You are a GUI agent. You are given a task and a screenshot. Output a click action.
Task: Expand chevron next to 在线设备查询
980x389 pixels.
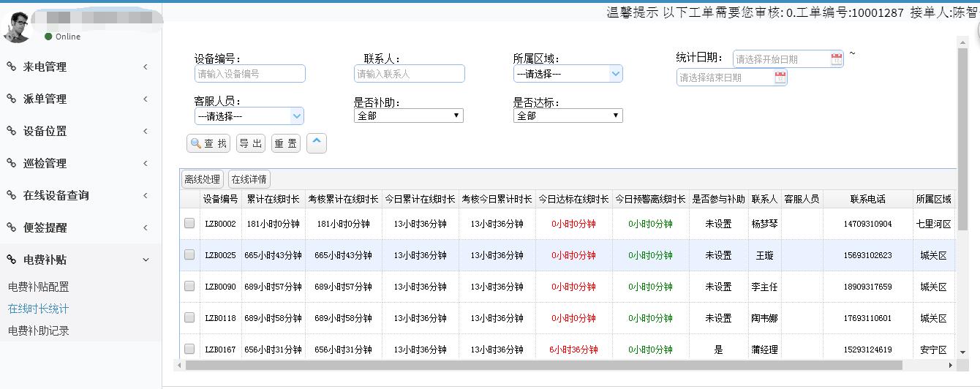(145, 195)
